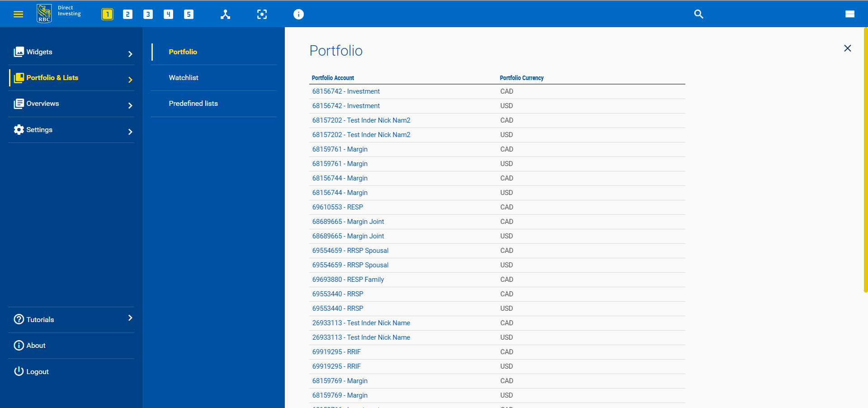Open the info icon in the toolbar
The image size is (868, 408).
(x=298, y=14)
